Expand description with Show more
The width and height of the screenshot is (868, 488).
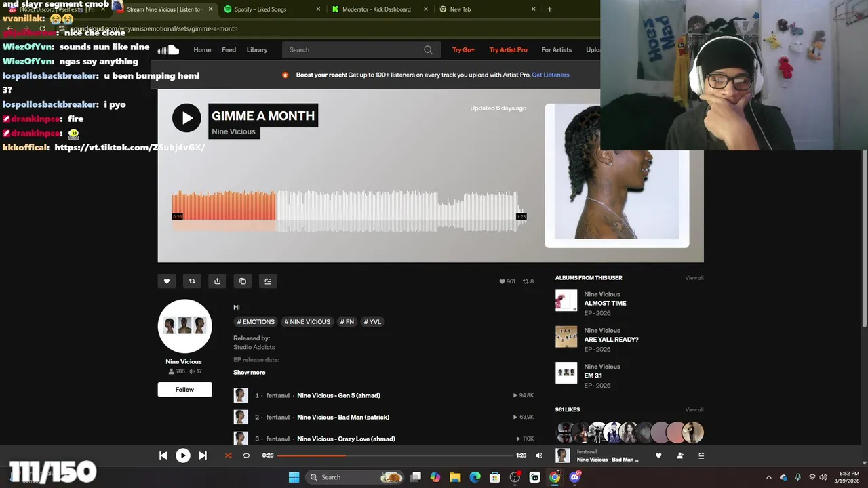coord(250,373)
